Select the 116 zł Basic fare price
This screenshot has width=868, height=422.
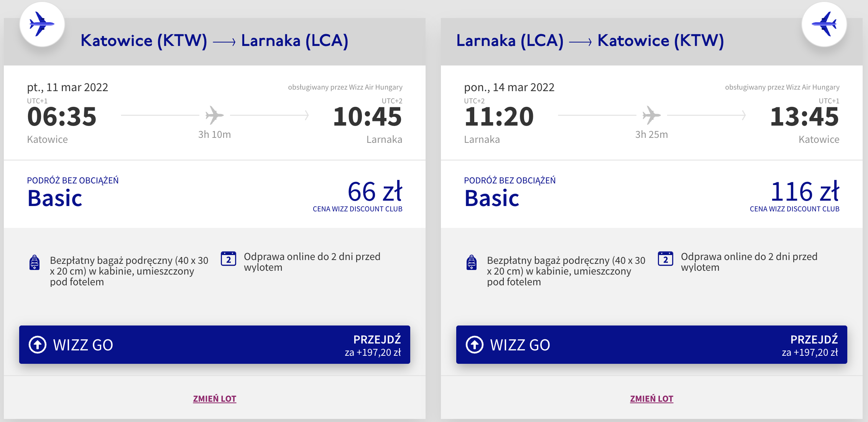805,192
